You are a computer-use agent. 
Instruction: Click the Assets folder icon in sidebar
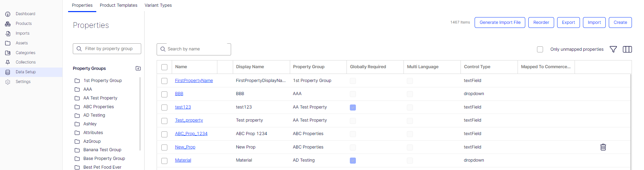coord(8,43)
